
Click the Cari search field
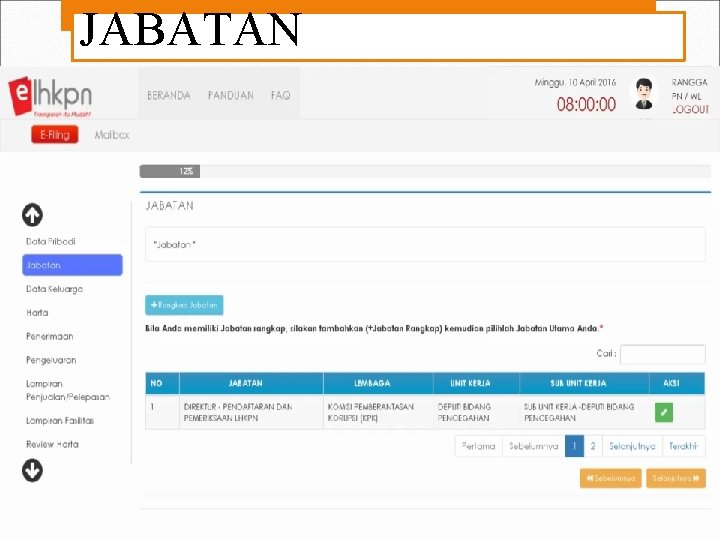click(x=663, y=354)
